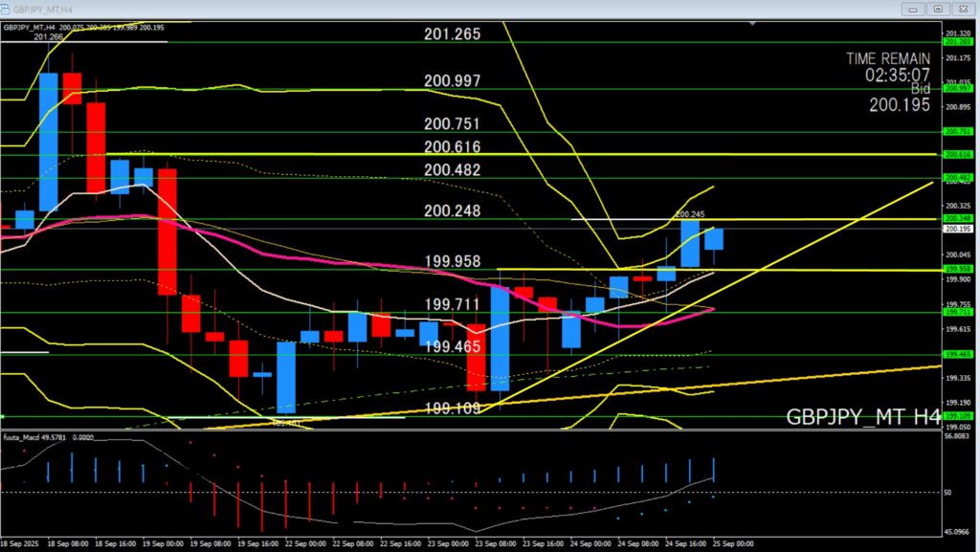The width and height of the screenshot is (980, 552).
Task: Close the GBPJPY_MT,H4 chart window
Action: tap(965, 9)
